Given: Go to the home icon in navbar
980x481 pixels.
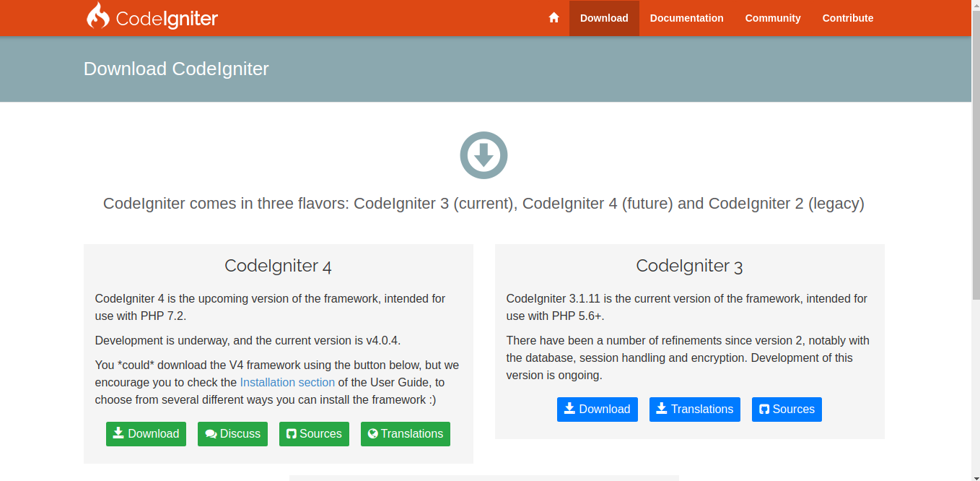Looking at the screenshot, I should [554, 18].
